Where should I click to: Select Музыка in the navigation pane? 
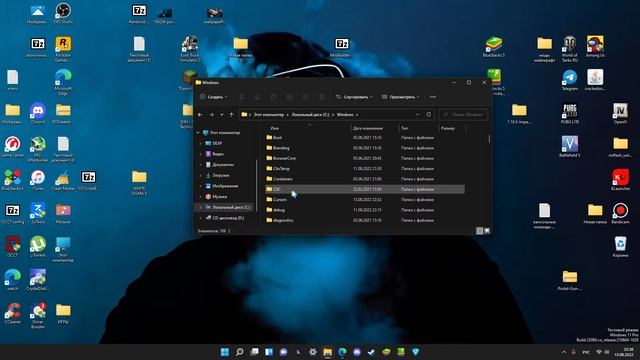point(220,197)
